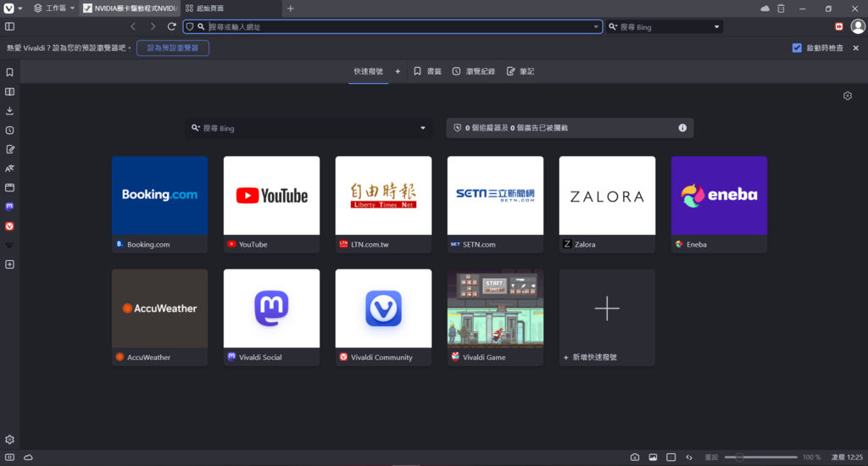Open user profile avatar

click(x=858, y=26)
